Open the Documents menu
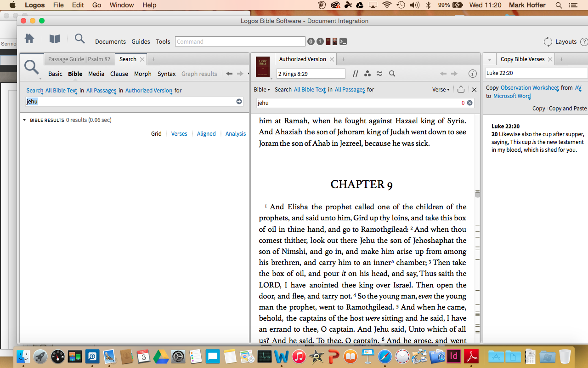Viewport: 588px width, 368px height. pyautogui.click(x=110, y=41)
